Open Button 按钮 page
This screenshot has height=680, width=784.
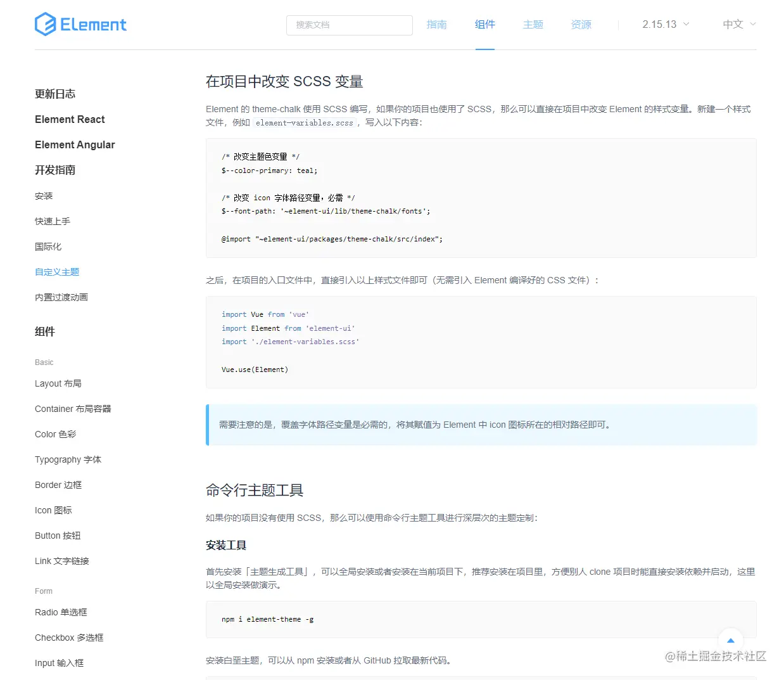pos(58,536)
